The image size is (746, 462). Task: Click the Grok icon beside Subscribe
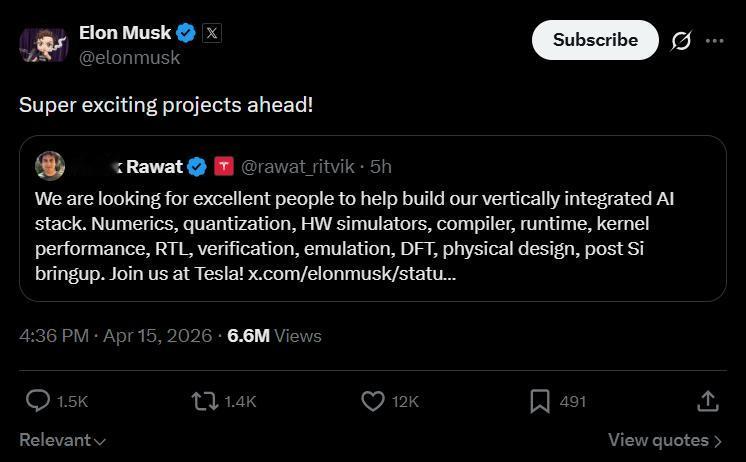tap(681, 41)
